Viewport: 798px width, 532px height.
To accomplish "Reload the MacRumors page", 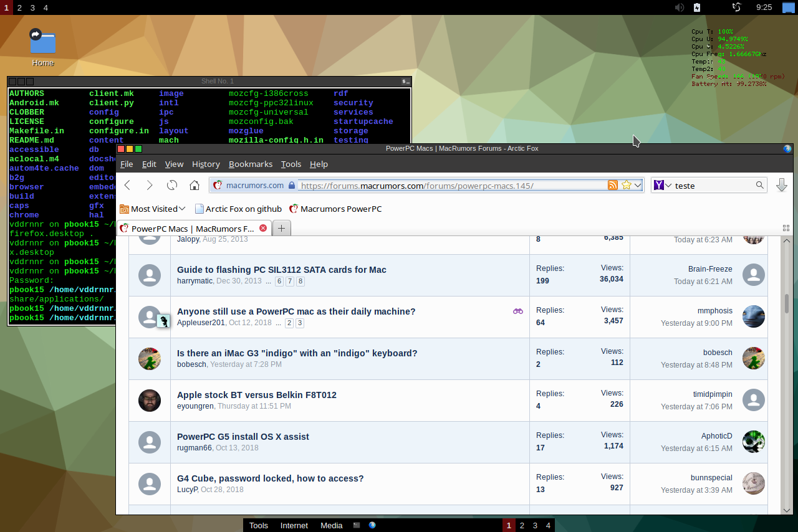I will point(172,185).
